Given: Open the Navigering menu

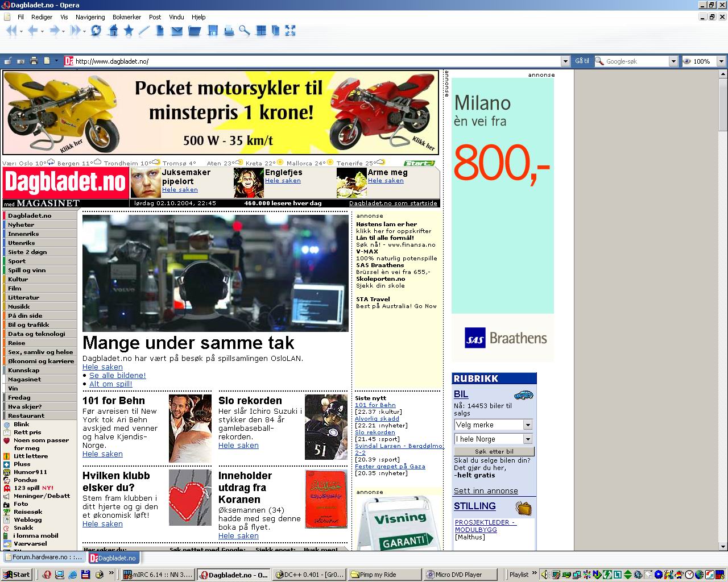Looking at the screenshot, I should [x=90, y=17].
